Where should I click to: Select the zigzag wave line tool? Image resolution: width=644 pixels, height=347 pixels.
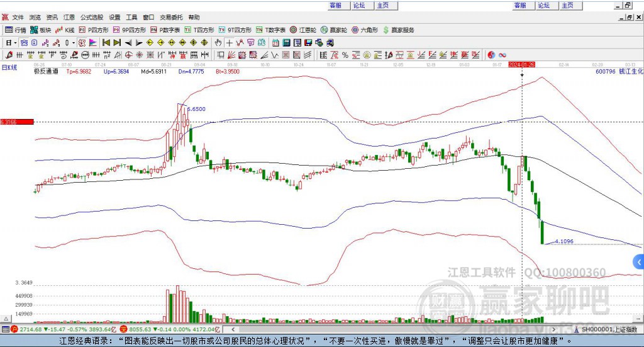[275, 55]
